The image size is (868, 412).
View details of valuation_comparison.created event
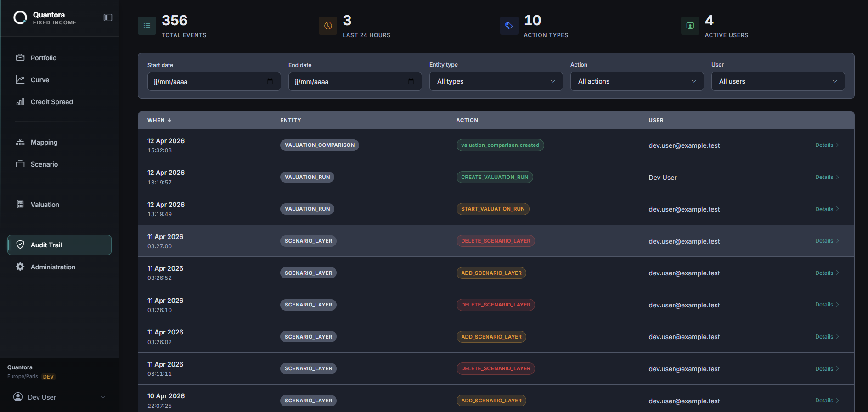827,145
